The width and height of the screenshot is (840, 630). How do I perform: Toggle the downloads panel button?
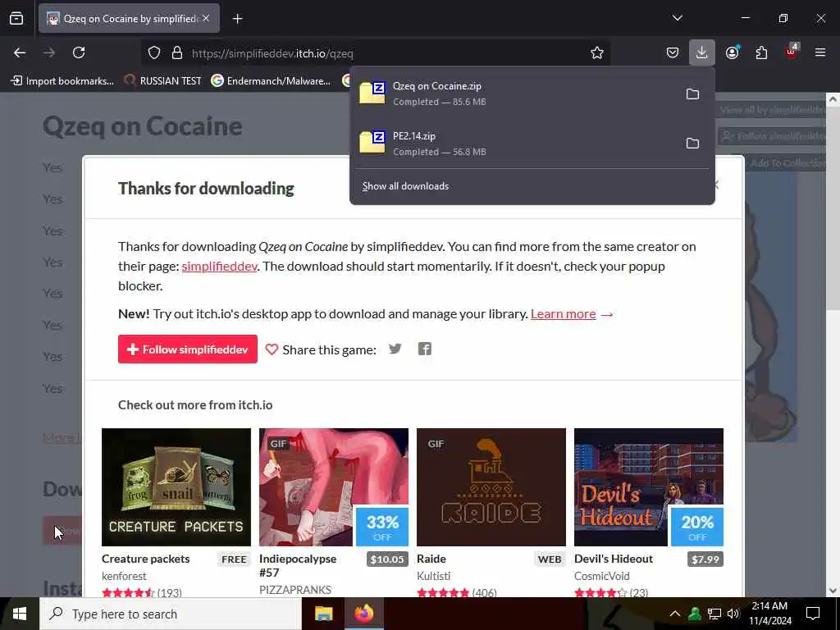[702, 52]
